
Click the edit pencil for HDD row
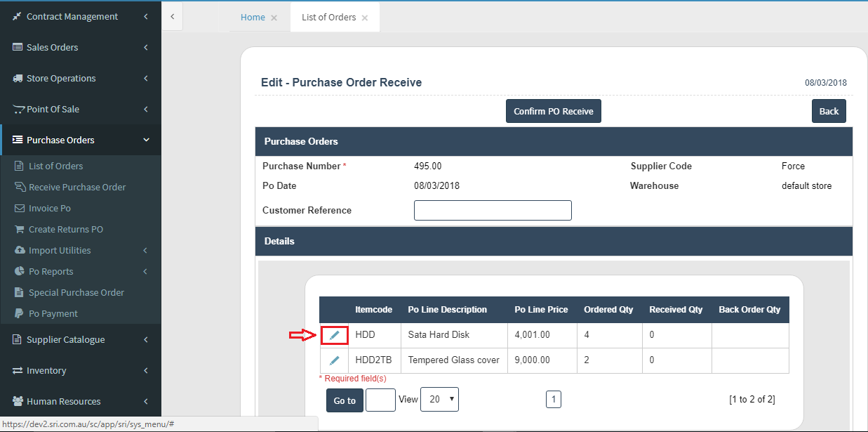335,336
